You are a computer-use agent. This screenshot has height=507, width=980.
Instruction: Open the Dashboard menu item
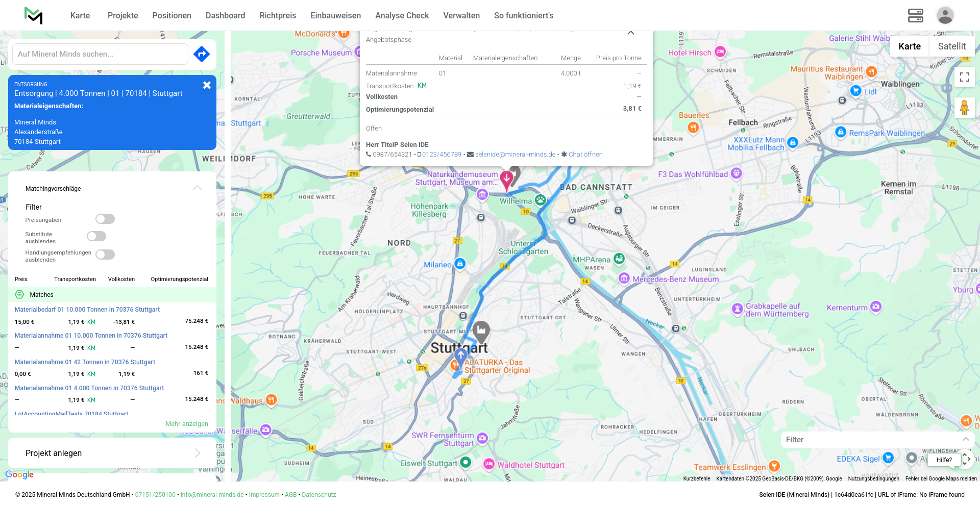pos(225,15)
